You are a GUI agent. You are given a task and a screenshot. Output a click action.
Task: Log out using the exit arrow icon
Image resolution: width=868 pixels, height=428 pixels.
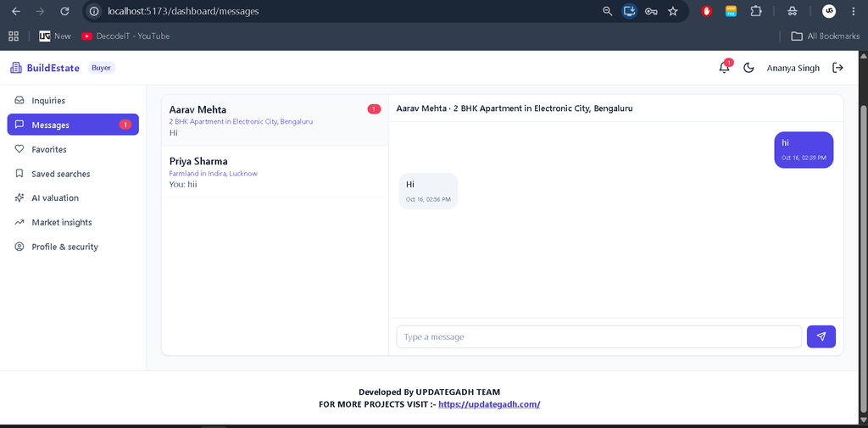tap(838, 68)
